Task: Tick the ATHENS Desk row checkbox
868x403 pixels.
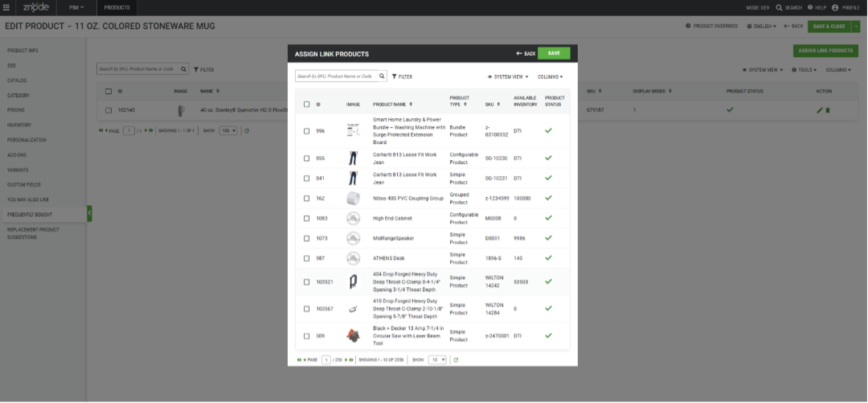Action: 307,258
